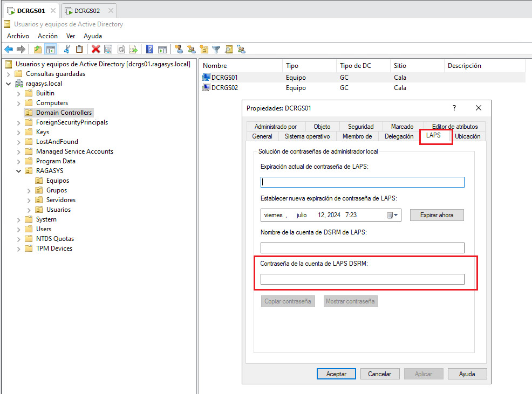Open Help using the blue question mark icon
The height and width of the screenshot is (394, 532).
(x=149, y=49)
